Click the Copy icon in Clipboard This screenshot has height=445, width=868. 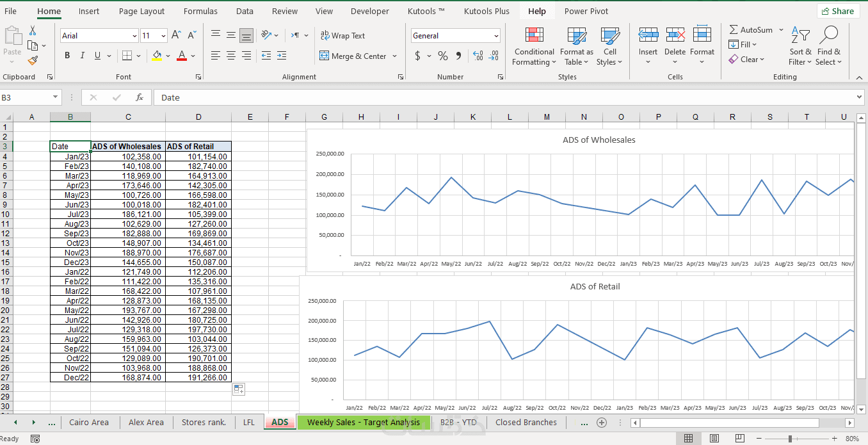(x=33, y=45)
